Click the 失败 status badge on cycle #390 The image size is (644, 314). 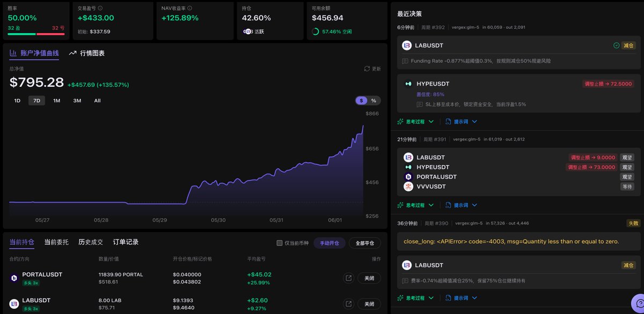(x=633, y=223)
